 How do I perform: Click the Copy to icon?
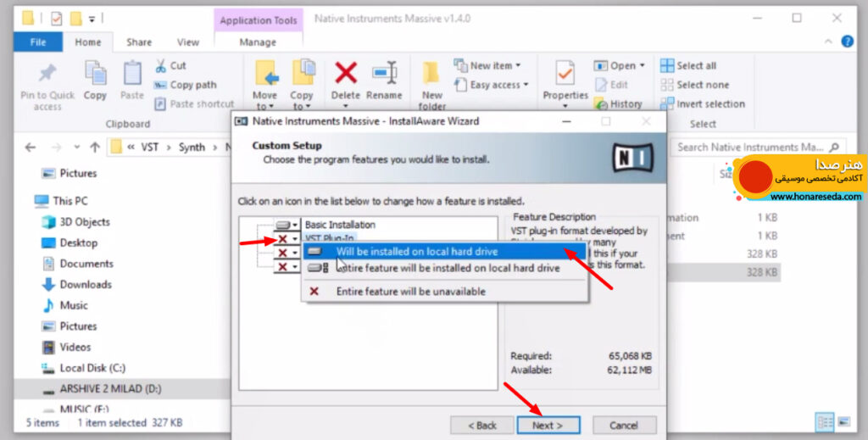303,74
